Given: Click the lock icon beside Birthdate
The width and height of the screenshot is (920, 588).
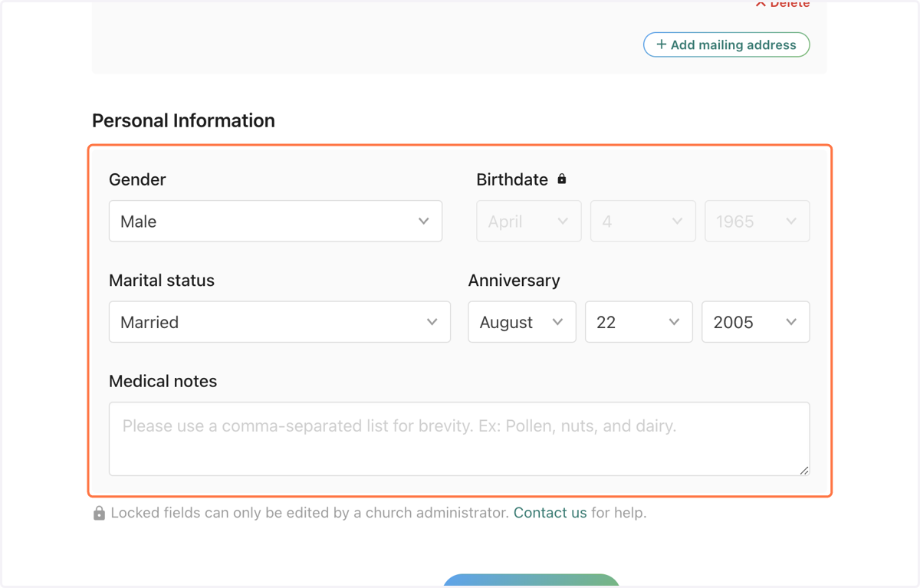Looking at the screenshot, I should (x=562, y=179).
